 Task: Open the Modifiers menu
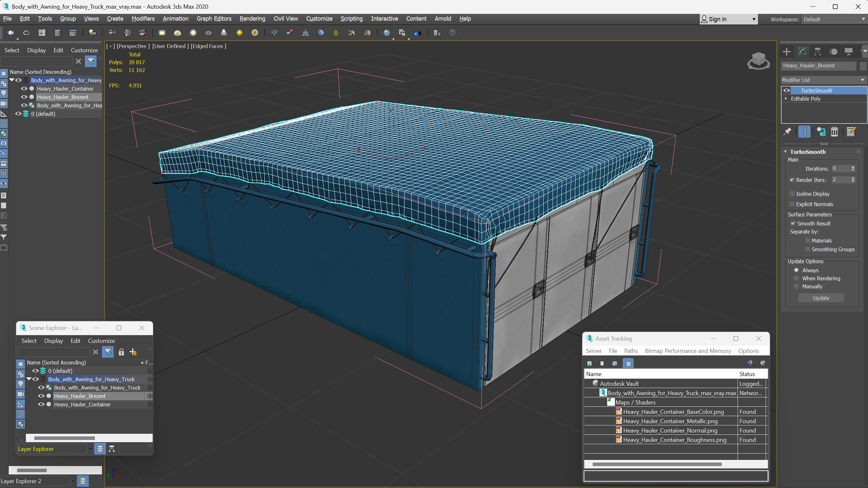click(x=143, y=18)
